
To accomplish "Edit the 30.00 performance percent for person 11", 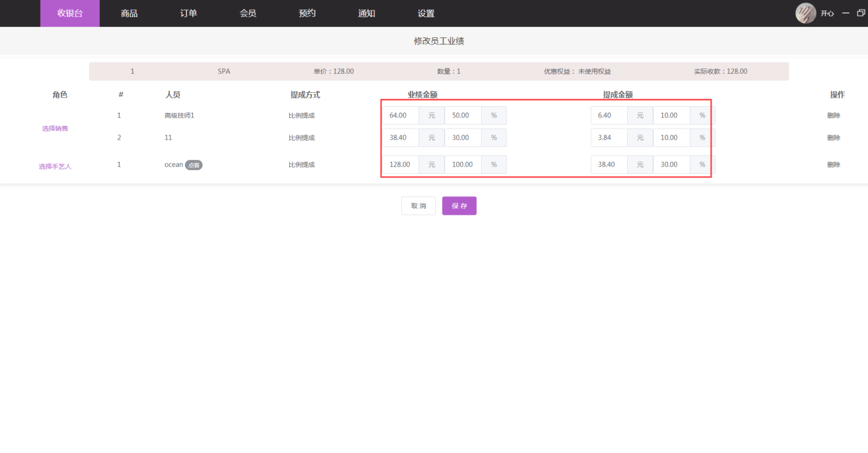I will coord(463,138).
